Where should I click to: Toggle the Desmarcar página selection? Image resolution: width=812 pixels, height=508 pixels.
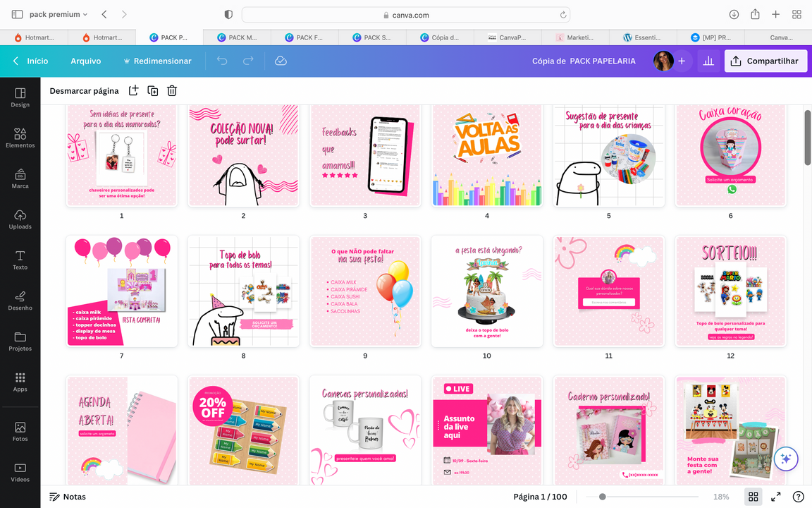84,91
